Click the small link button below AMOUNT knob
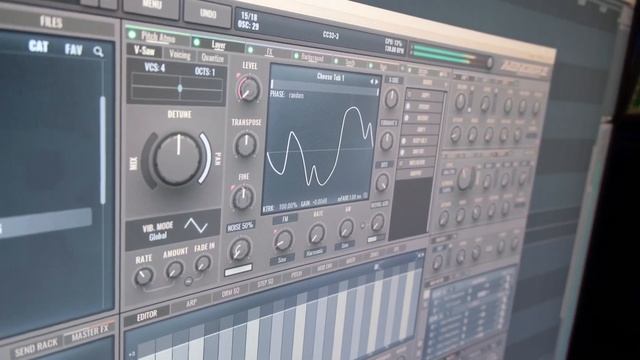 point(188,281)
